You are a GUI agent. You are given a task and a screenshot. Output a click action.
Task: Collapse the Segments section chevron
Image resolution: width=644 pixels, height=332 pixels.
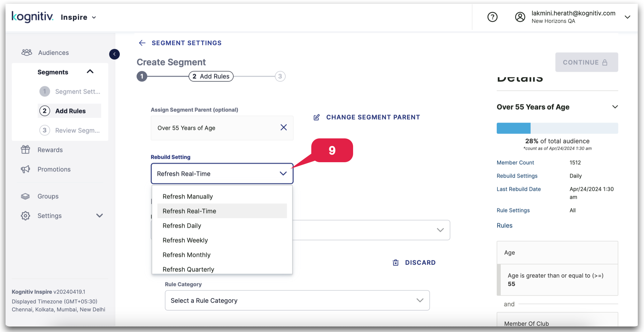tap(90, 71)
